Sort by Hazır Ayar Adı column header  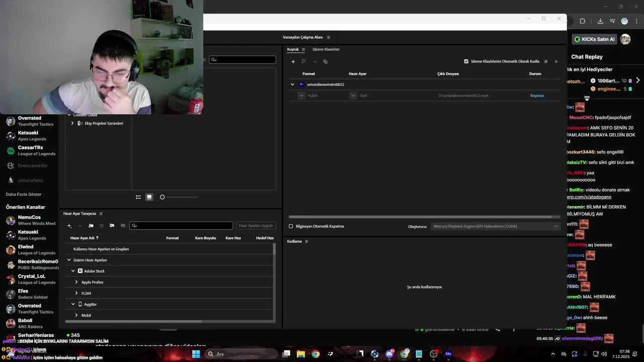(x=85, y=238)
